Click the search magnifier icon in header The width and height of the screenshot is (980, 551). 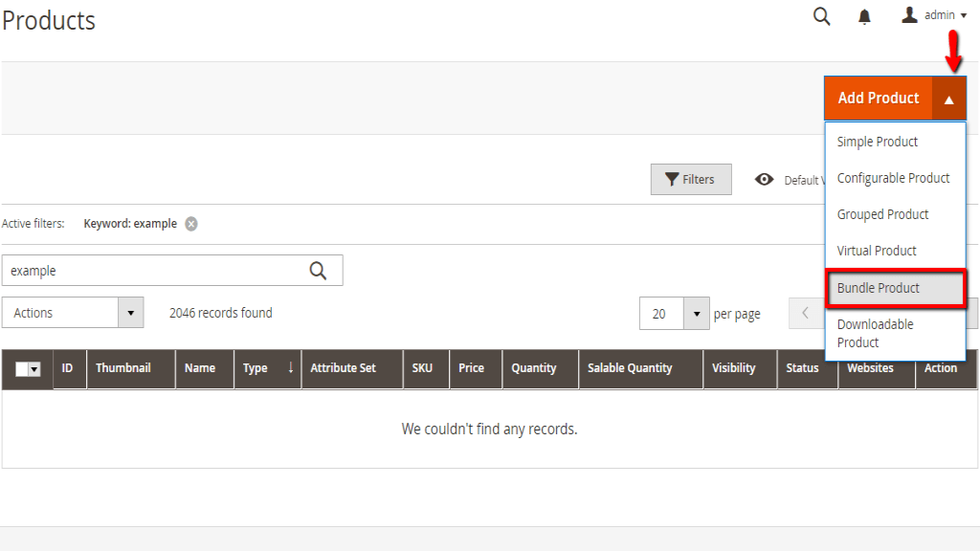click(821, 16)
